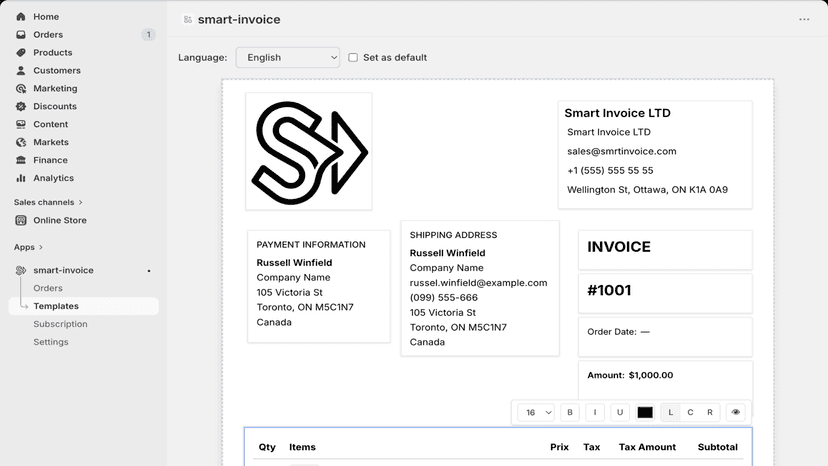Toggle element visibility with eye icon
This screenshot has width=828, height=466.
(736, 412)
